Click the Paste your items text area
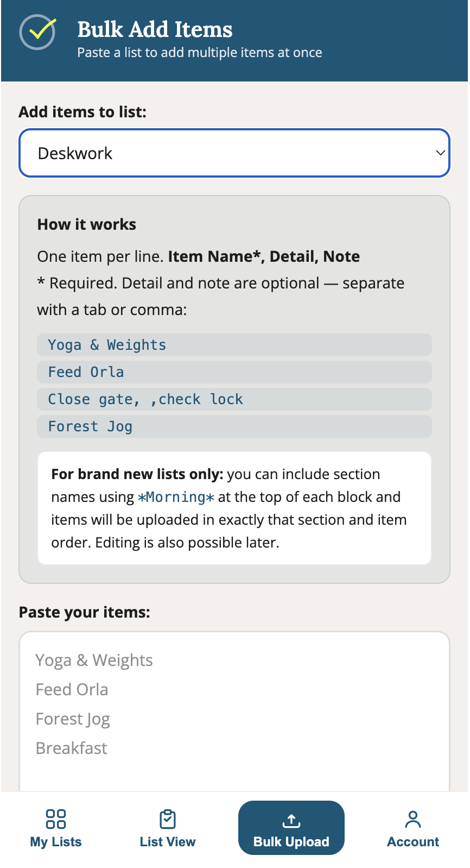 pyautogui.click(x=234, y=711)
